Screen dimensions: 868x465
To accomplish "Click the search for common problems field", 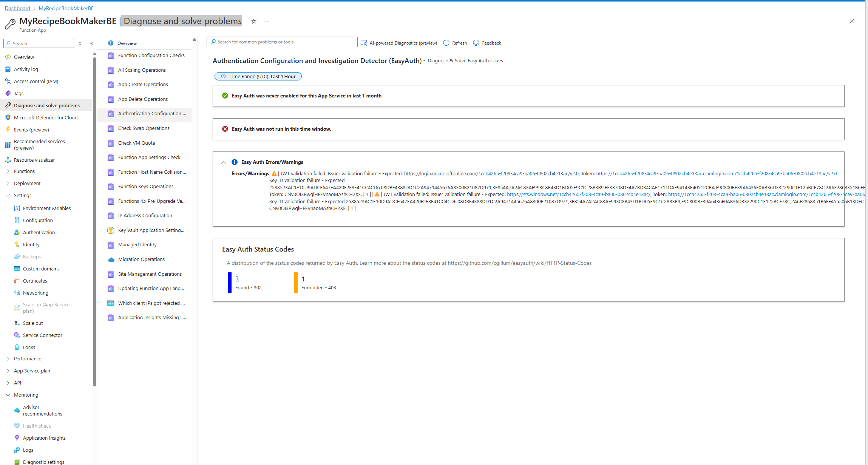I will (x=281, y=42).
